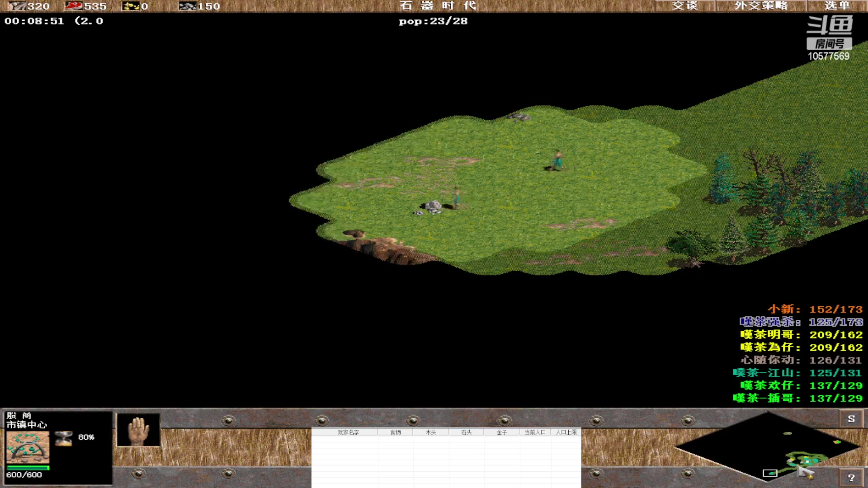
Task: Open the 交谈 chat menu
Action: [685, 5]
